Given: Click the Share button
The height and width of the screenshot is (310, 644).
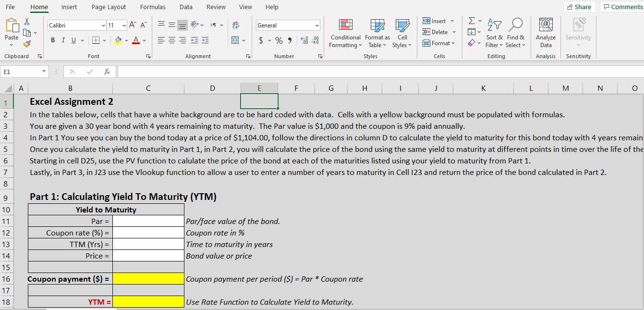Looking at the screenshot, I should [579, 7].
